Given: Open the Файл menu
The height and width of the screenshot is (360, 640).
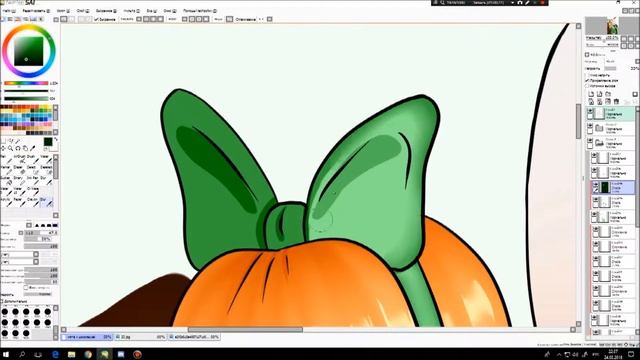Looking at the screenshot, I should click(x=8, y=11).
